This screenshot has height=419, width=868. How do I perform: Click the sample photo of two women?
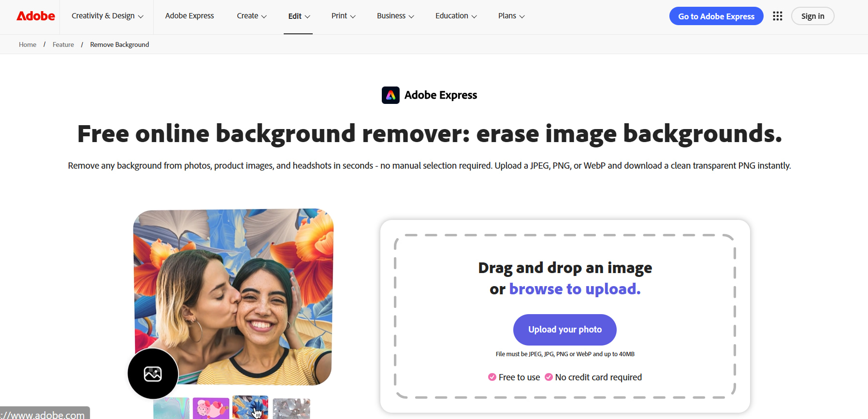point(233,297)
